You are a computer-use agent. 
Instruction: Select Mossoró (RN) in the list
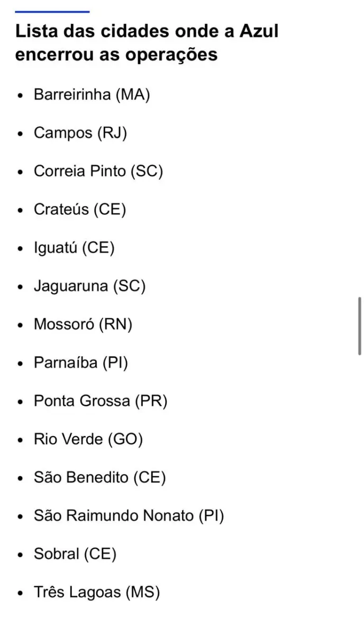(x=83, y=324)
